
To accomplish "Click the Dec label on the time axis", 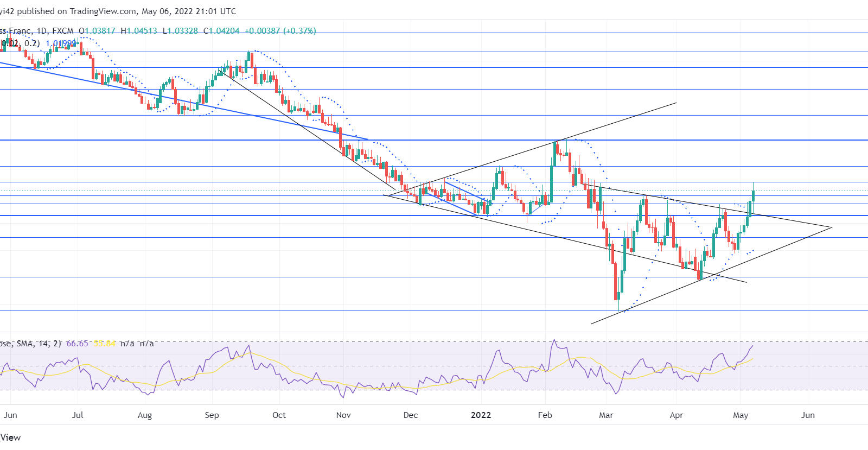I will pyautogui.click(x=411, y=415).
